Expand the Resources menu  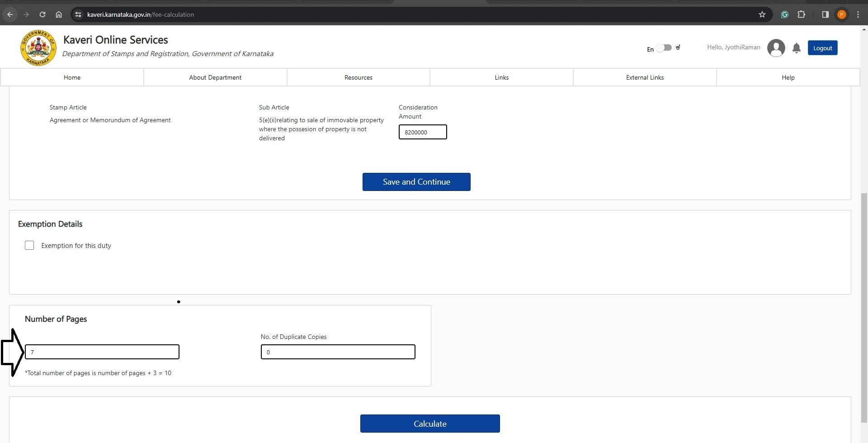(358, 77)
